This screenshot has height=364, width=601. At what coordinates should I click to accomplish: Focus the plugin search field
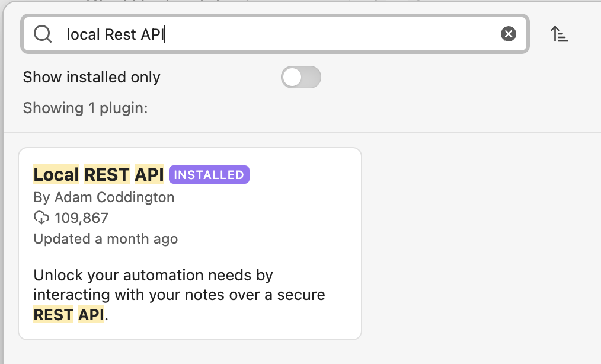click(275, 34)
